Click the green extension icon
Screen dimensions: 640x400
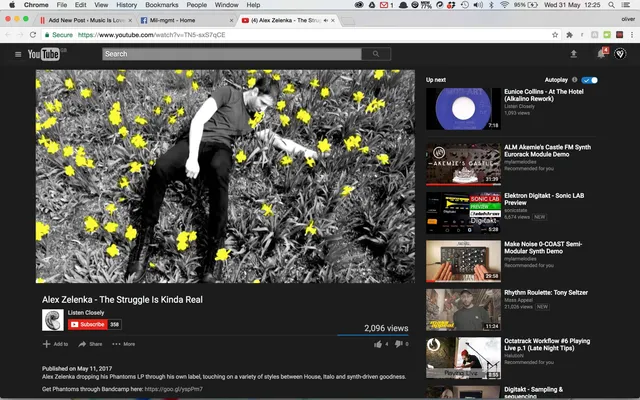607,35
